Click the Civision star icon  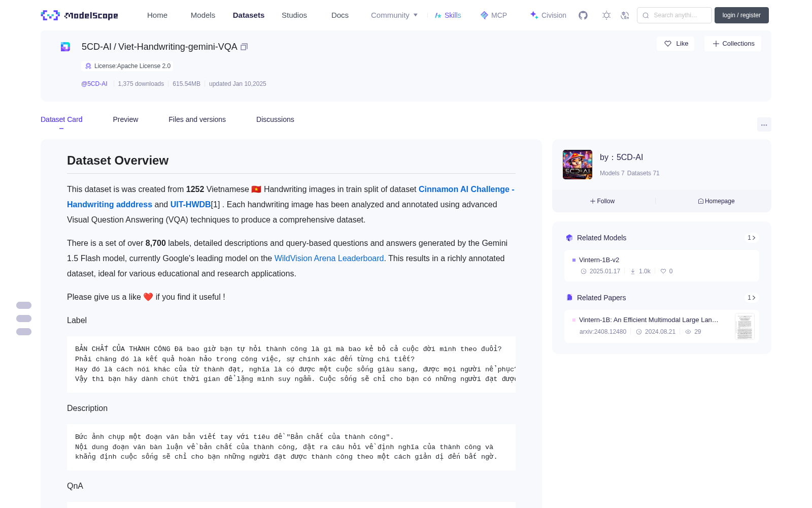(534, 15)
